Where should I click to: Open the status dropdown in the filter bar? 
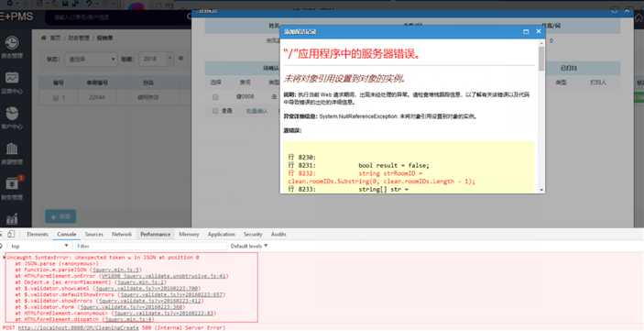click(91, 60)
